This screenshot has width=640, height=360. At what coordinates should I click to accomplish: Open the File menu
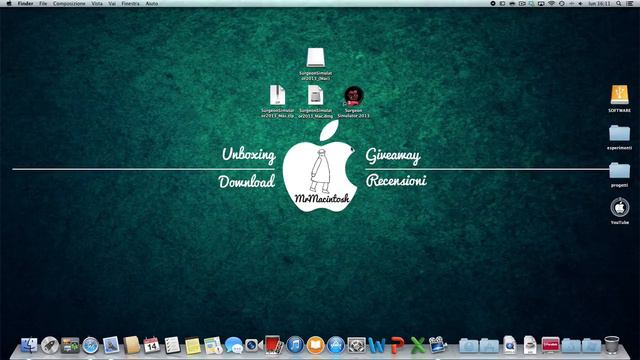43,3
